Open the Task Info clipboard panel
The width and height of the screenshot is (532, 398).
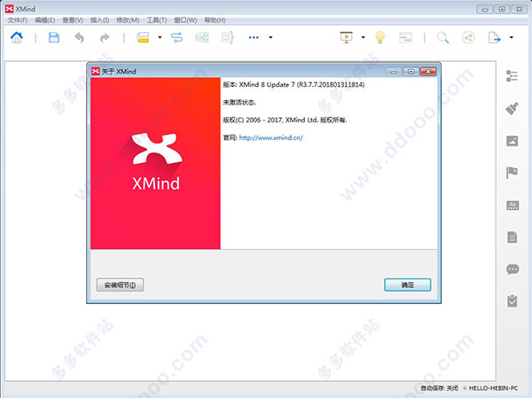512,300
